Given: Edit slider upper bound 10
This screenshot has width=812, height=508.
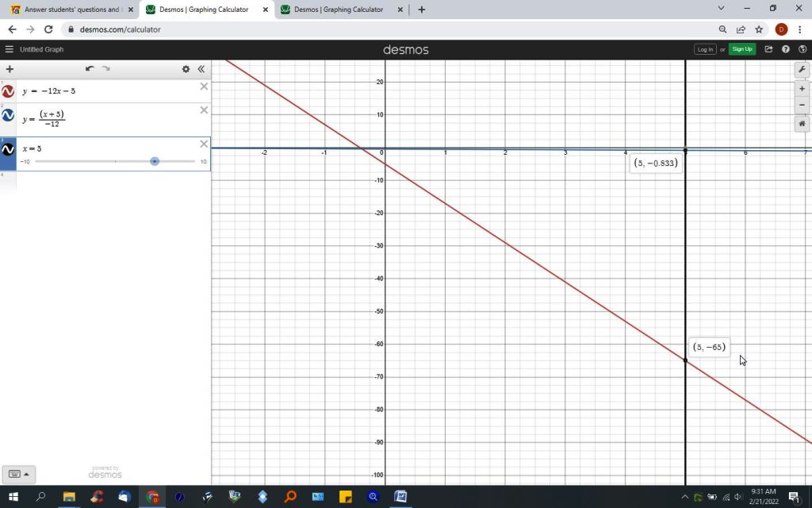Looking at the screenshot, I should (x=204, y=162).
